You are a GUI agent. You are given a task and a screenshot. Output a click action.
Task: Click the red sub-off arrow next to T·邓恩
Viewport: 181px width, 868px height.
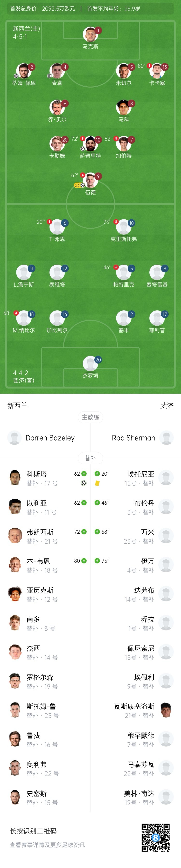49,222
